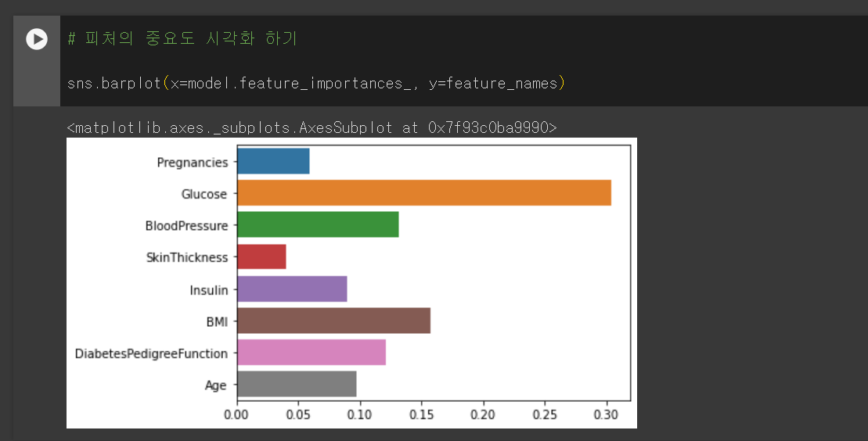Viewport: 868px width, 441px height.
Task: Click the sns.barplot code line
Action: coord(316,84)
